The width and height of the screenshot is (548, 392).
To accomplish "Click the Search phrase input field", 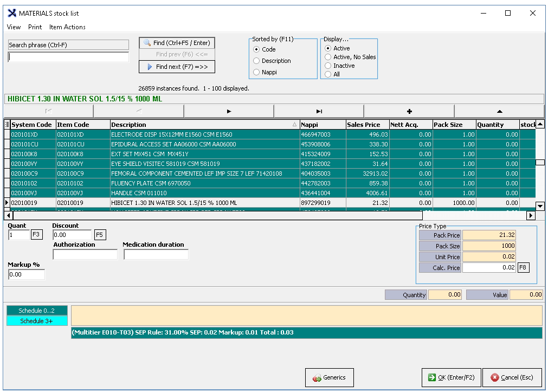I will (x=69, y=57).
